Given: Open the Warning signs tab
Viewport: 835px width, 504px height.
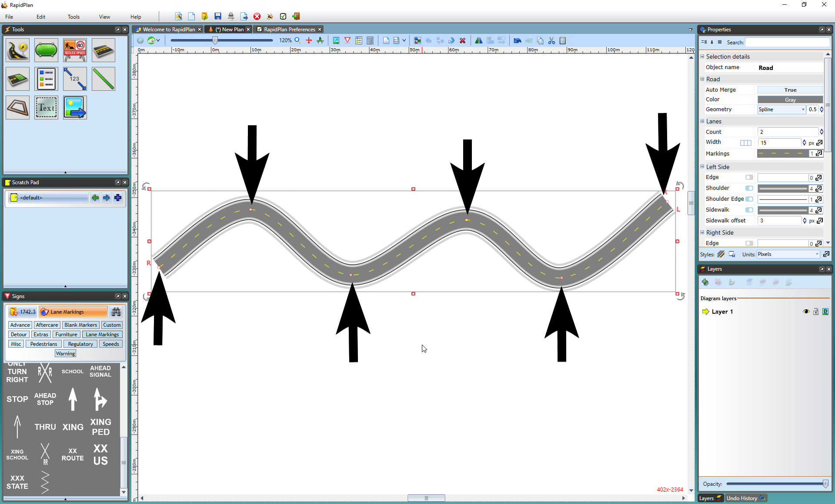Looking at the screenshot, I should click(x=65, y=353).
